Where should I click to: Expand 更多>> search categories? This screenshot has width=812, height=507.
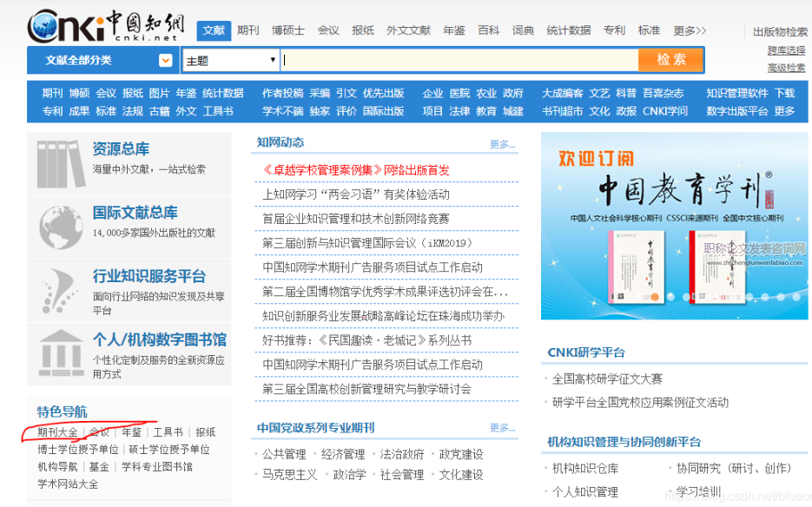[x=690, y=30]
